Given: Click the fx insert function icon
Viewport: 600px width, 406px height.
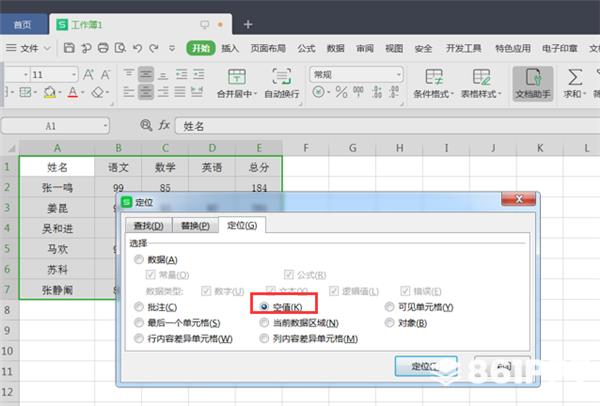Looking at the screenshot, I should pyautogui.click(x=164, y=125).
